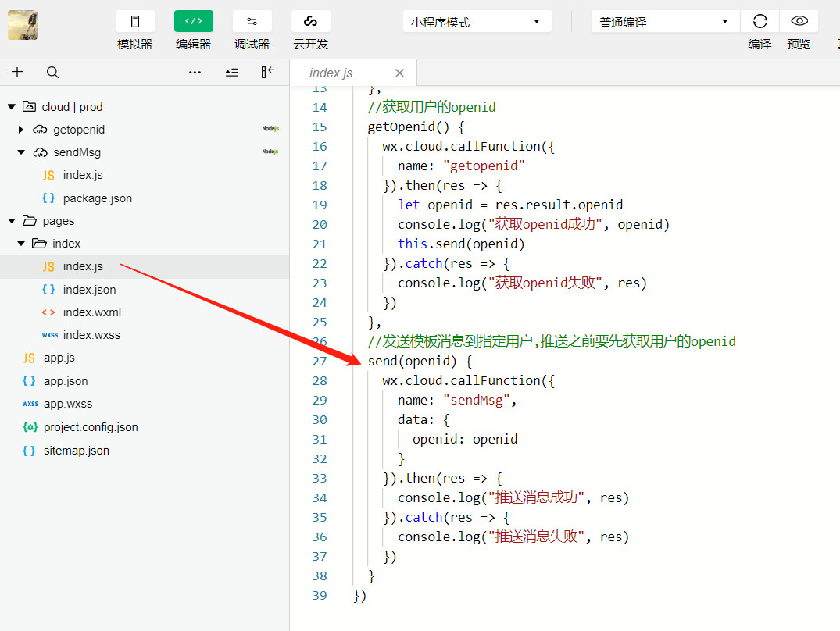
Task: Open index.wxss file
Action: [x=91, y=335]
